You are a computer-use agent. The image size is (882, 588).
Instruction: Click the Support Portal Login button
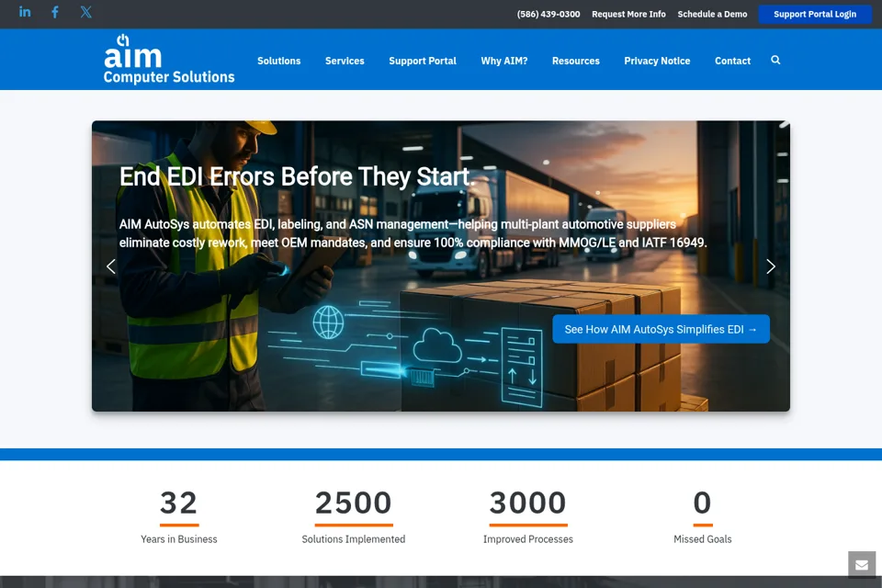pos(815,14)
